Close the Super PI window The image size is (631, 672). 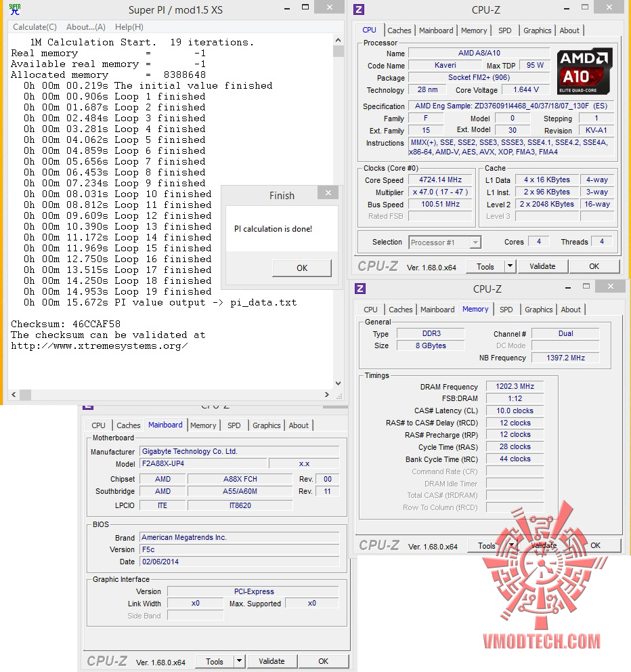pyautogui.click(x=330, y=7)
